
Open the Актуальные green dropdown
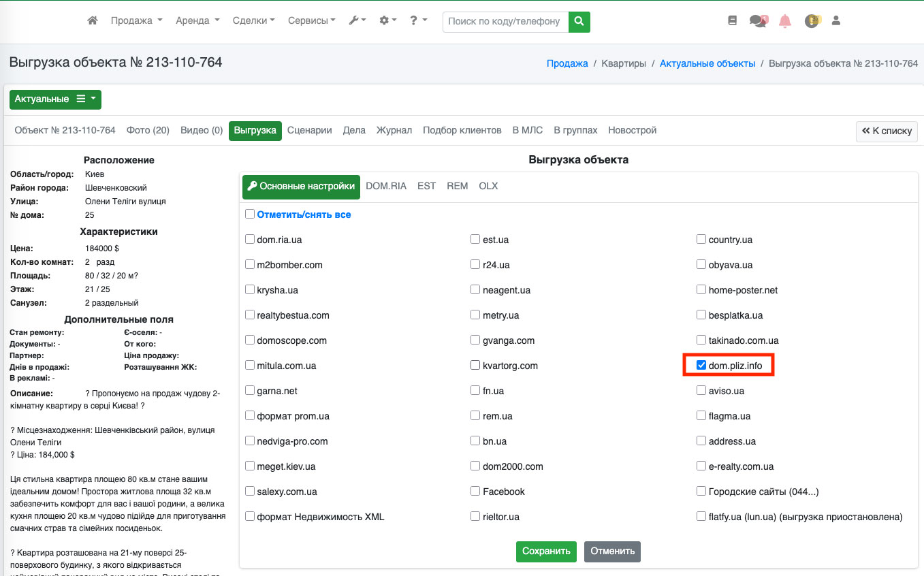click(x=55, y=99)
